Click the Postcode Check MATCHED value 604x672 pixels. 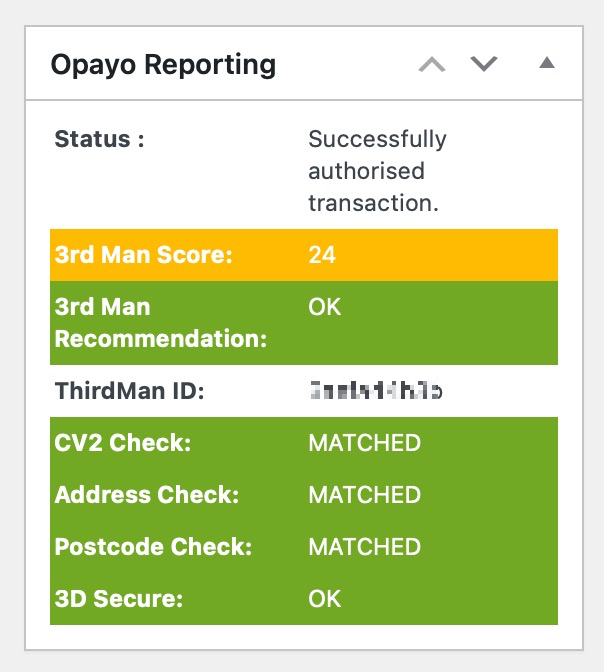coord(364,547)
